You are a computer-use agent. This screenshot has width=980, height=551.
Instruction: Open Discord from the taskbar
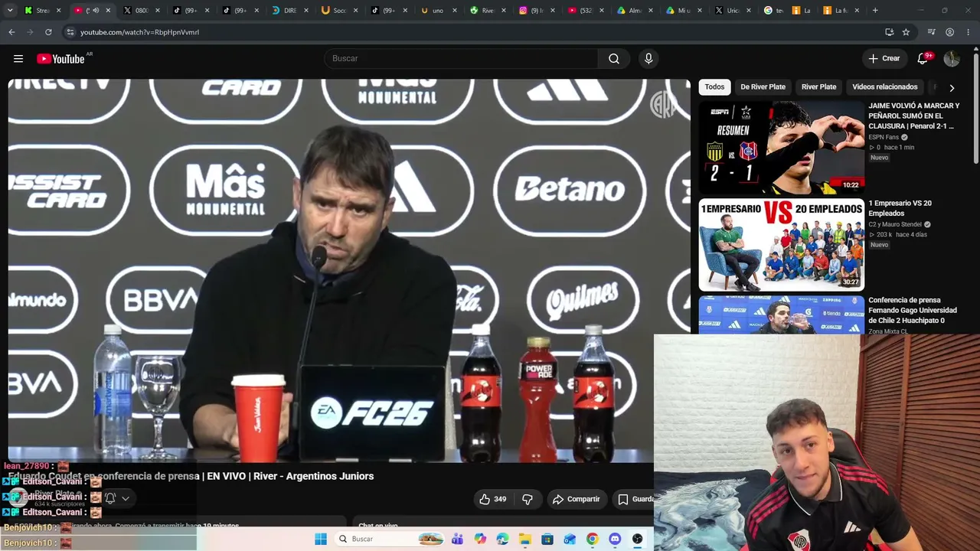[615, 539]
